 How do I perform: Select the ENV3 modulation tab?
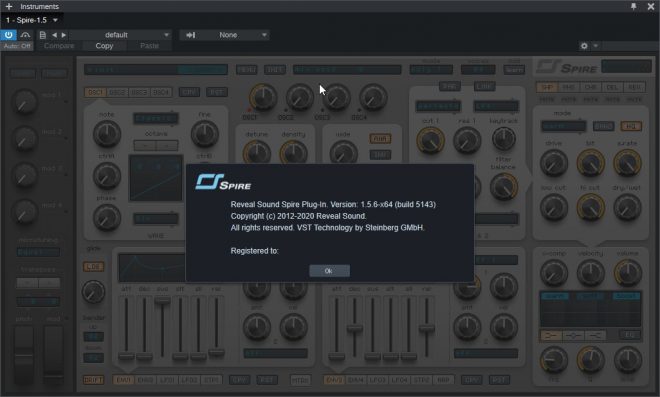click(334, 380)
